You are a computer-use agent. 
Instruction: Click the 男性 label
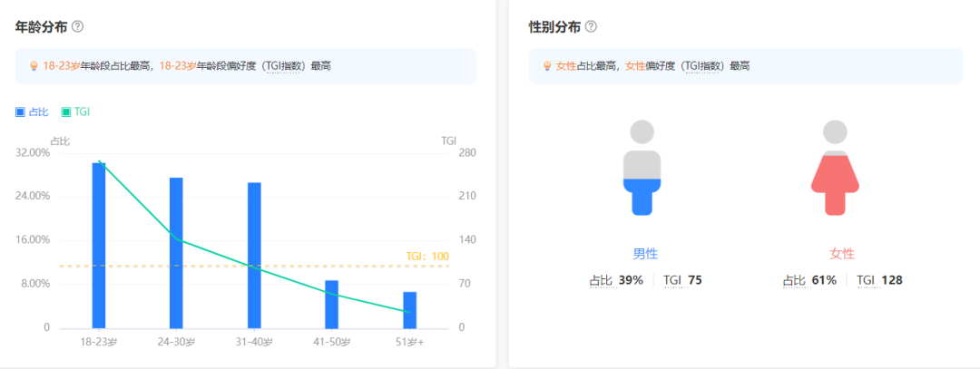[645, 254]
